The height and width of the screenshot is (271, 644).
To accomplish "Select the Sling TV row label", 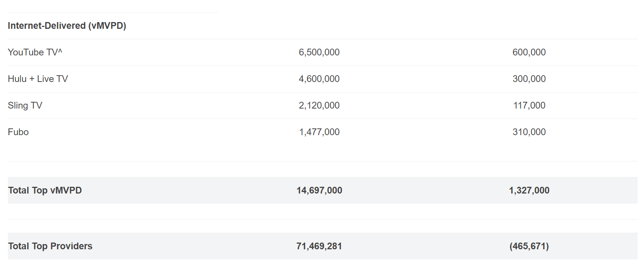I will (25, 106).
